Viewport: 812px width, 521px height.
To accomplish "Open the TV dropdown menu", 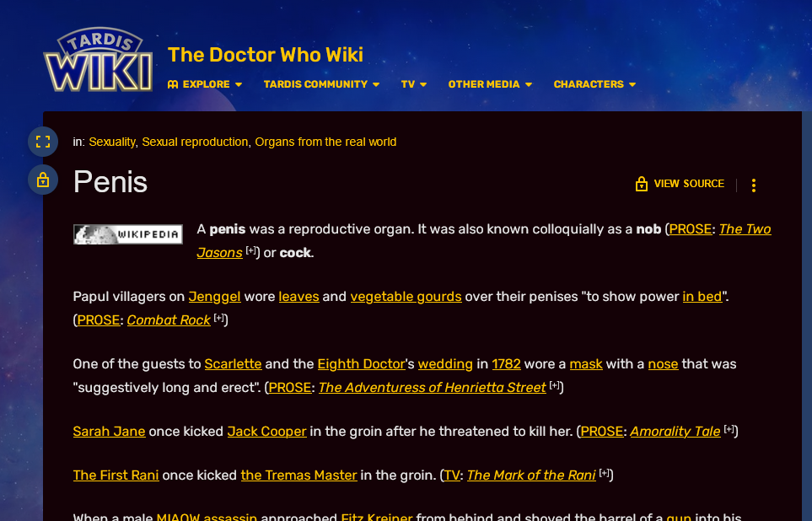I will pyautogui.click(x=414, y=84).
